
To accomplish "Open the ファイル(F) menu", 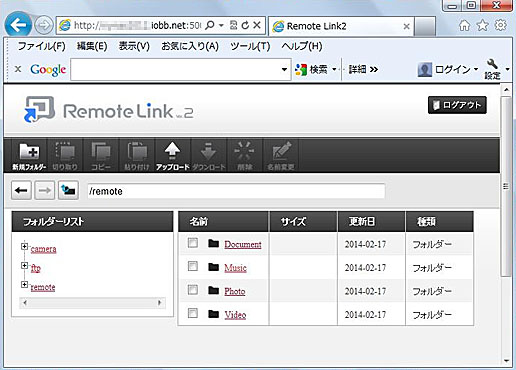I will pyautogui.click(x=41, y=46).
